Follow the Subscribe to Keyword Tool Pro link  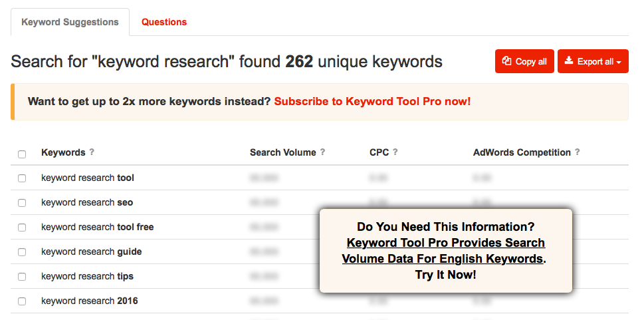(x=372, y=101)
